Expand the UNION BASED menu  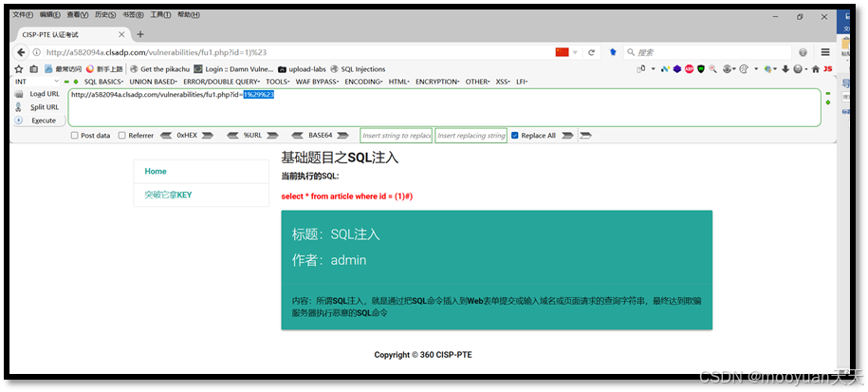point(154,82)
